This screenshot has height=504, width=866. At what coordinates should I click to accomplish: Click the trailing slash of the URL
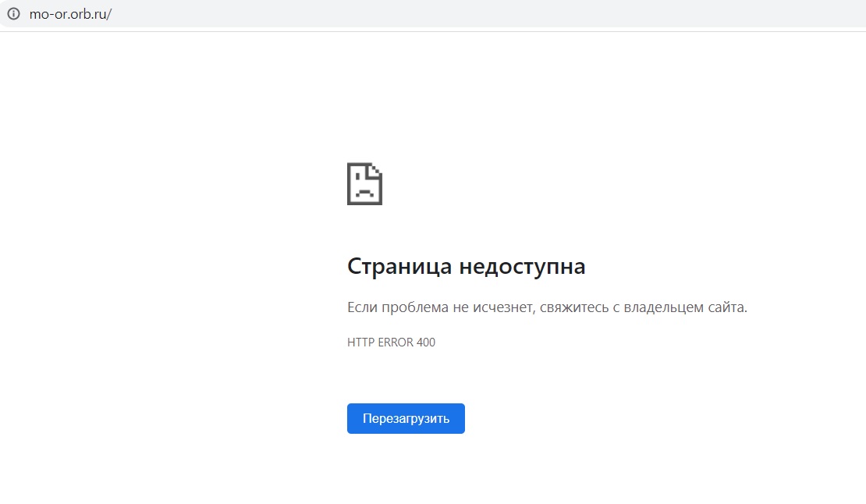pyautogui.click(x=110, y=14)
